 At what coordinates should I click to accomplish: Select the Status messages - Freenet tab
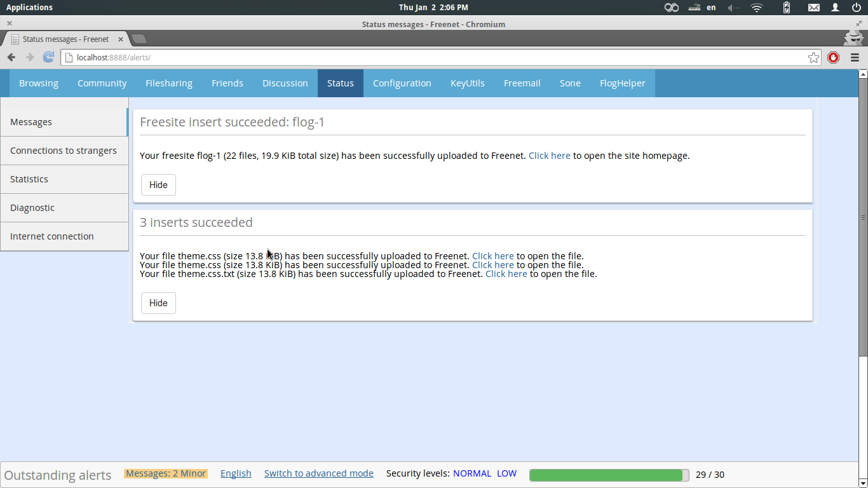[x=65, y=39]
